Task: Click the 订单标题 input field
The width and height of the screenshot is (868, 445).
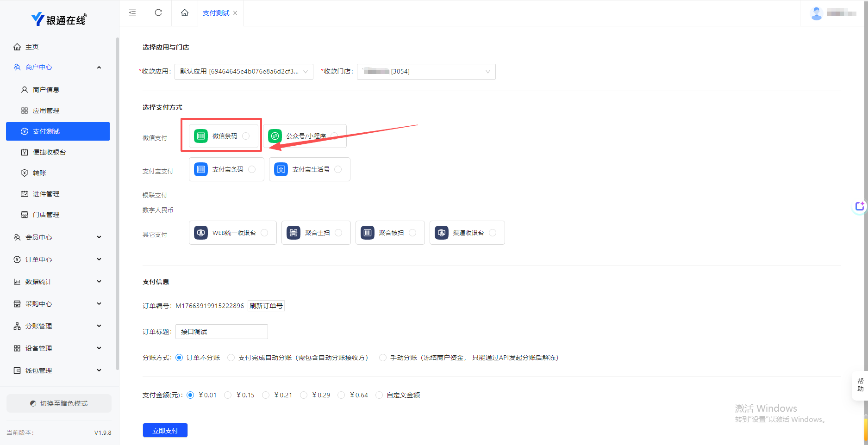Action: [221, 332]
